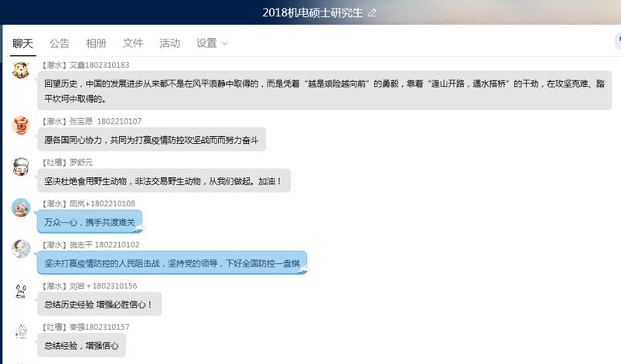
Task: Switch to the 聊天 tab
Action: 22,43
